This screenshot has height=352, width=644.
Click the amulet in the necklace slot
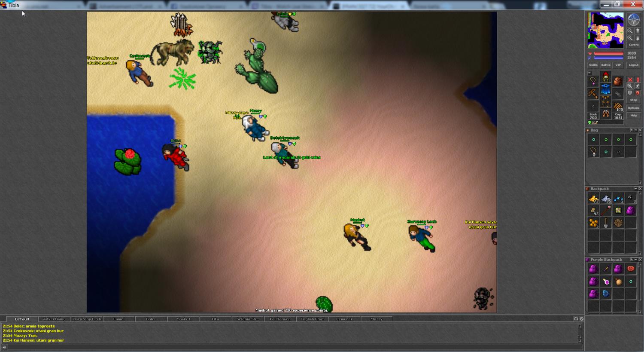click(x=593, y=81)
